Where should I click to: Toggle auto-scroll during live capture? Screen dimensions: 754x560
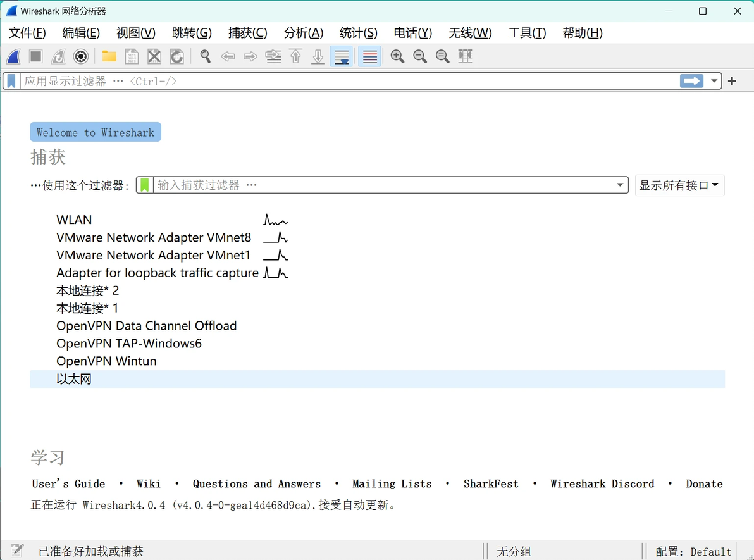click(342, 56)
